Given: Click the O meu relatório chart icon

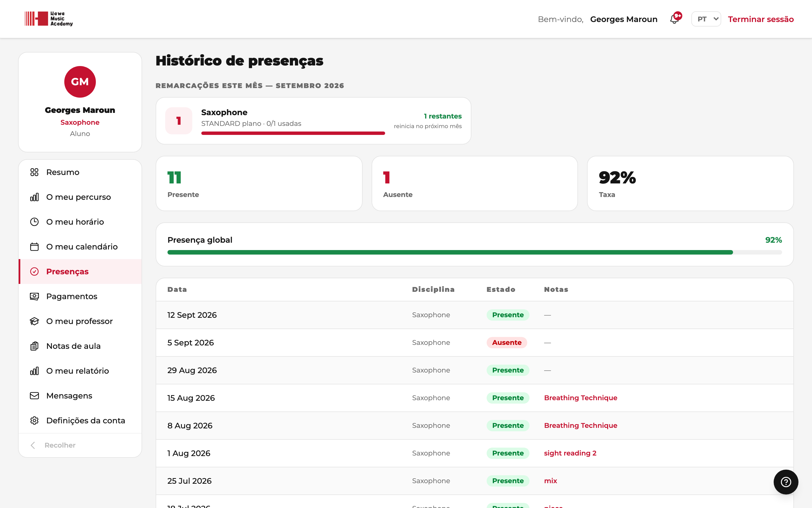Looking at the screenshot, I should point(34,371).
